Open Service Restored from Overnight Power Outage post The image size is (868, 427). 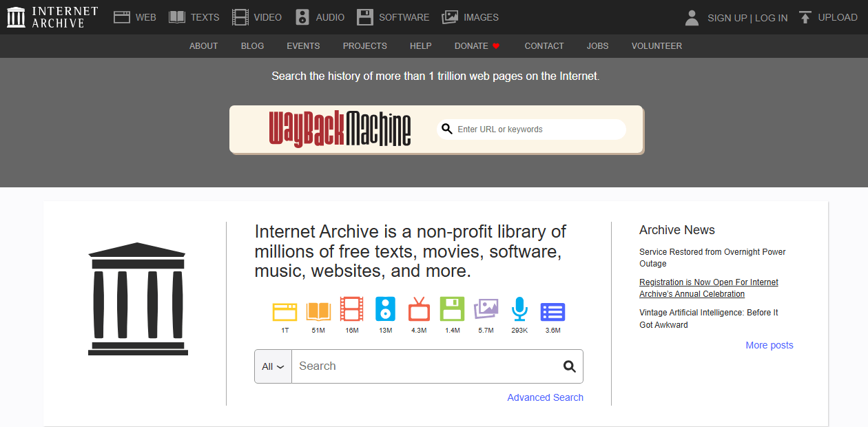pyautogui.click(x=712, y=258)
